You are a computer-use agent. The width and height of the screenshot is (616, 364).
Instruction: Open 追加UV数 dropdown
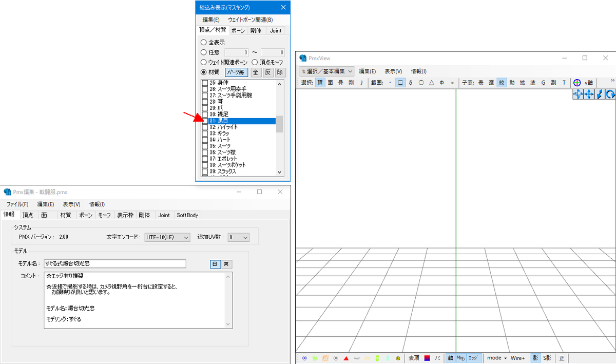point(238,237)
